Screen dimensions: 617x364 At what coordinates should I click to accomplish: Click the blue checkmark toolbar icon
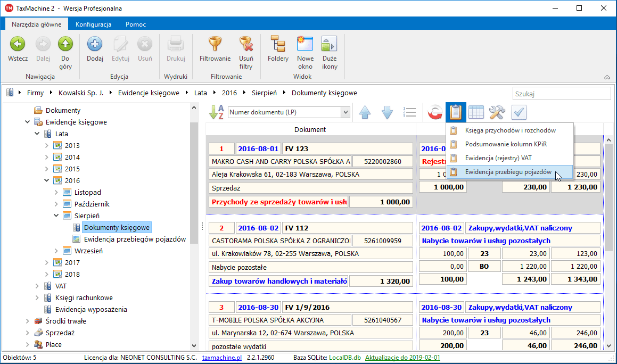[519, 112]
